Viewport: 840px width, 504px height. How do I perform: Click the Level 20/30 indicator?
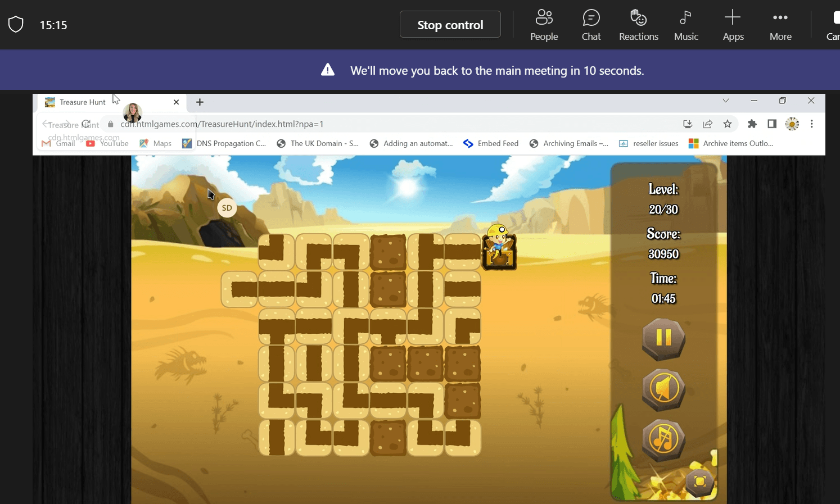pos(663,199)
